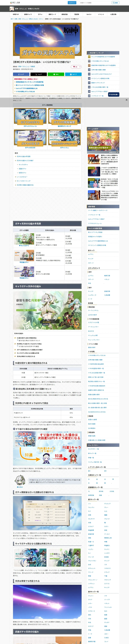Jump to 天井の仕組み早見表 in contents
This screenshot has height=644, width=129.
[24, 156]
